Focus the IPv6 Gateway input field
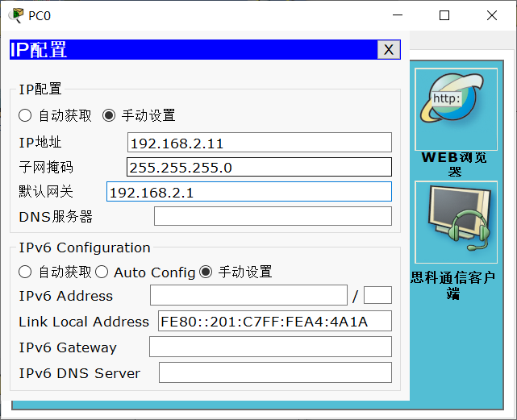Viewport: 517px width, 420px height. tap(270, 347)
